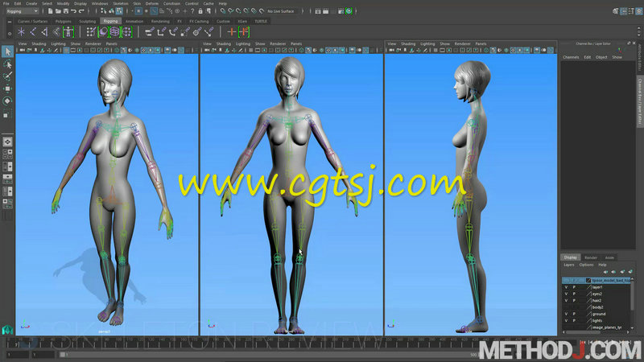This screenshot has width=644, height=362.
Task: Toggle playback P for ground layer
Action: [x=574, y=314]
